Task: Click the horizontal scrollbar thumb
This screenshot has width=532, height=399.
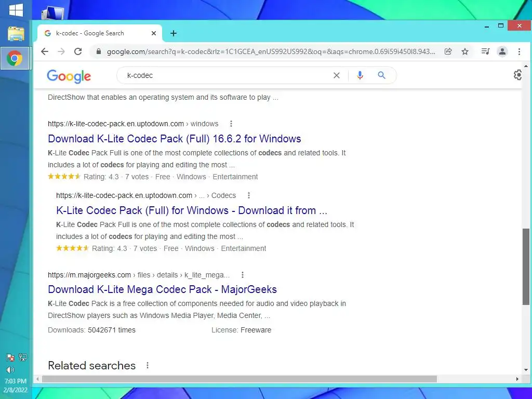Action: click(x=239, y=379)
